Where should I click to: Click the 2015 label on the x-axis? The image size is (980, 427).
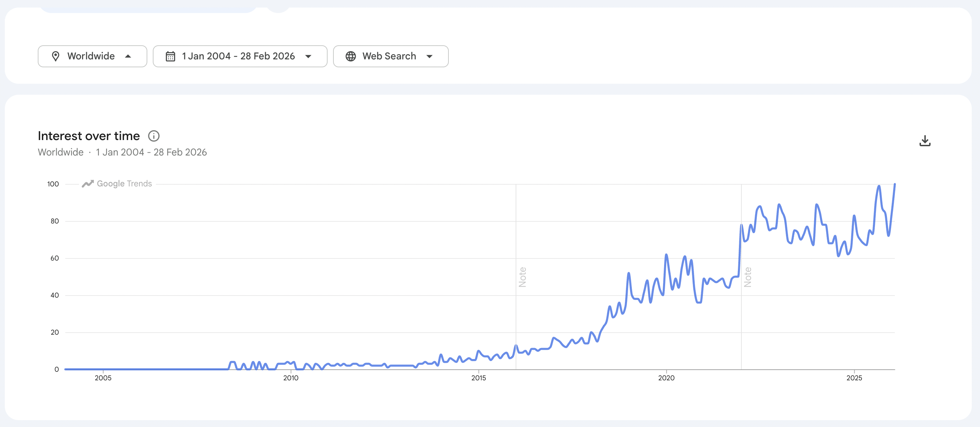coord(478,378)
